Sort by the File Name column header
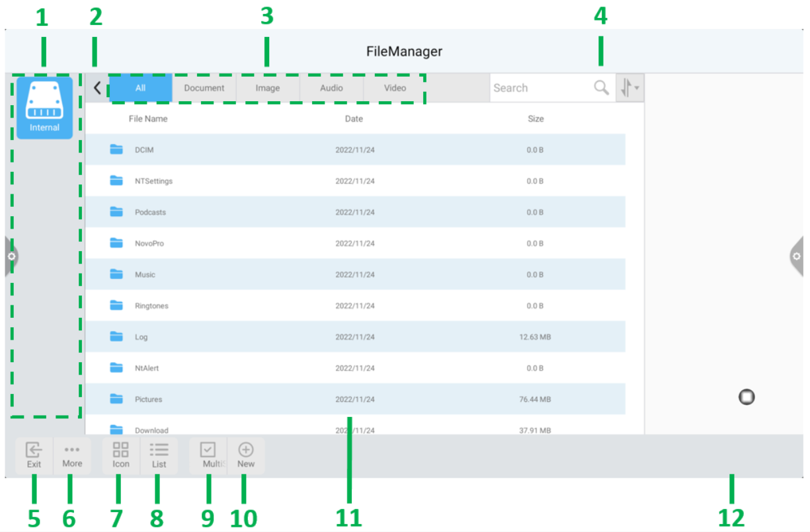Image resolution: width=810 pixels, height=532 pixels. click(x=148, y=119)
